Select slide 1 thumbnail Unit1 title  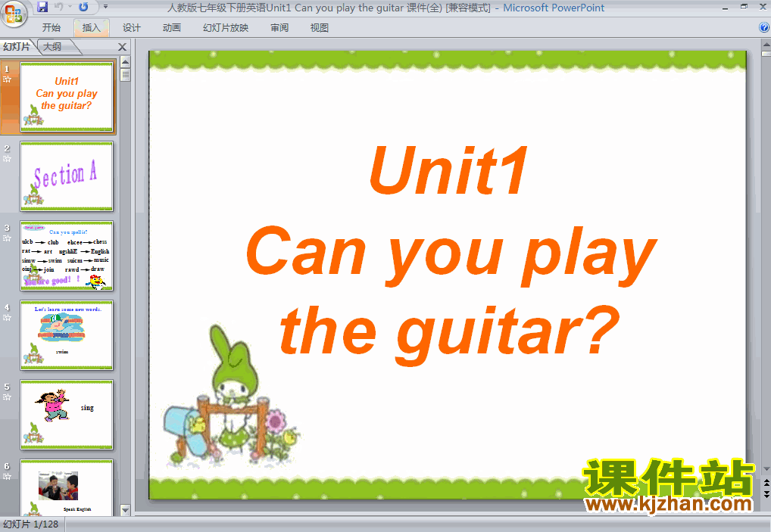pos(67,97)
